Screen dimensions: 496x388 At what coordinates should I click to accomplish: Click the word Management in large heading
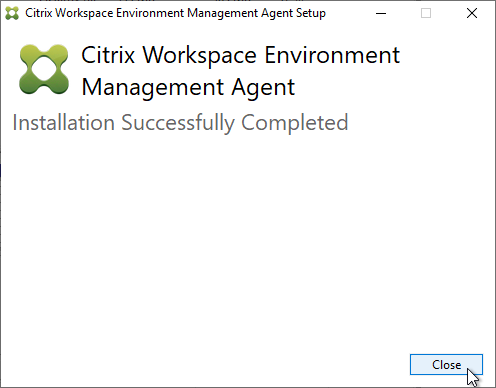[153, 88]
